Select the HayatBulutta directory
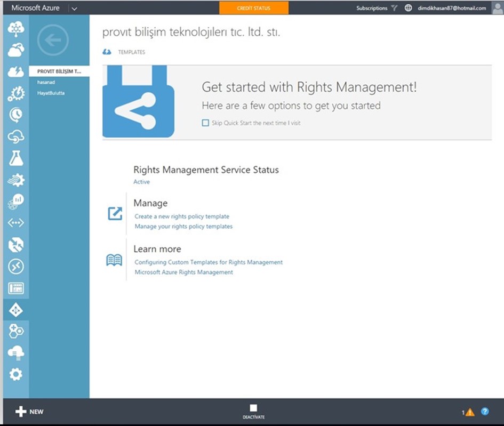Screen dimensions: 504x426 51,93
